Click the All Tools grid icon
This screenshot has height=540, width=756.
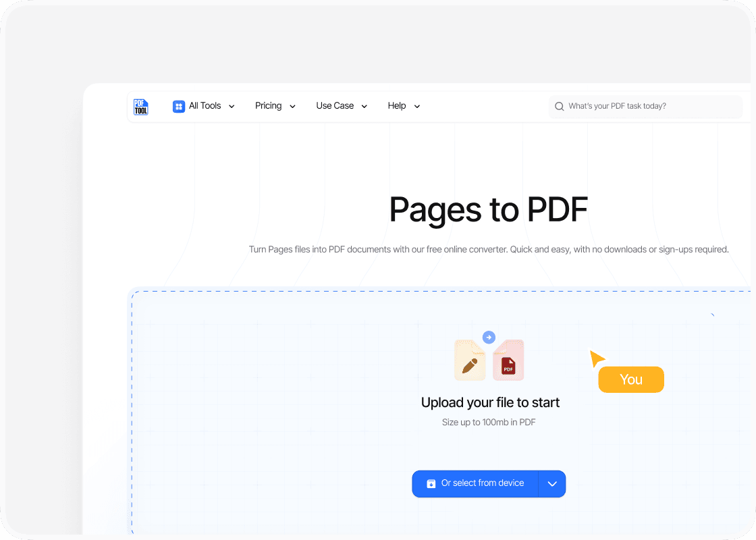click(x=179, y=106)
